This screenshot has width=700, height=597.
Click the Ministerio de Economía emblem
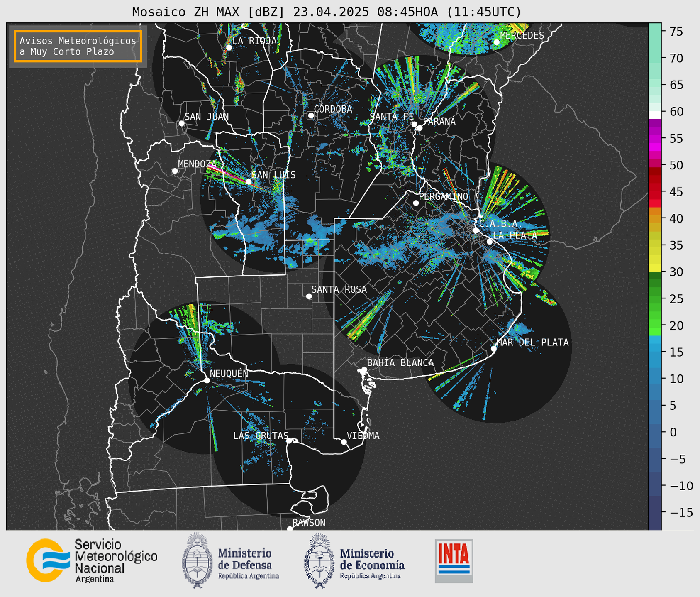tap(320, 560)
